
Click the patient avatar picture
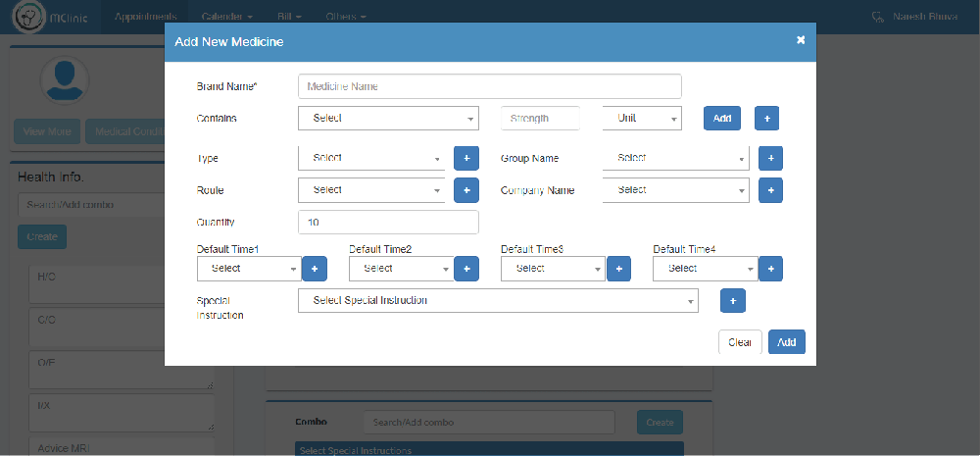click(x=65, y=80)
